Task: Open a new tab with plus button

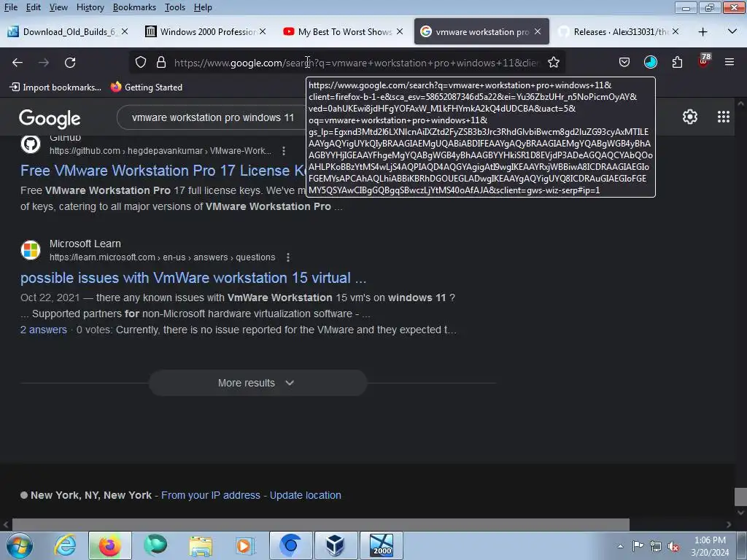Action: pyautogui.click(x=703, y=32)
